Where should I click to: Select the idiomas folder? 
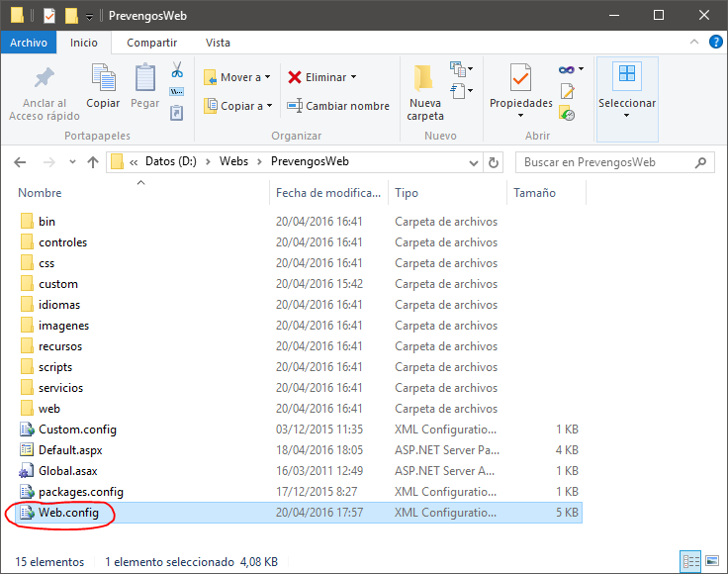59,305
